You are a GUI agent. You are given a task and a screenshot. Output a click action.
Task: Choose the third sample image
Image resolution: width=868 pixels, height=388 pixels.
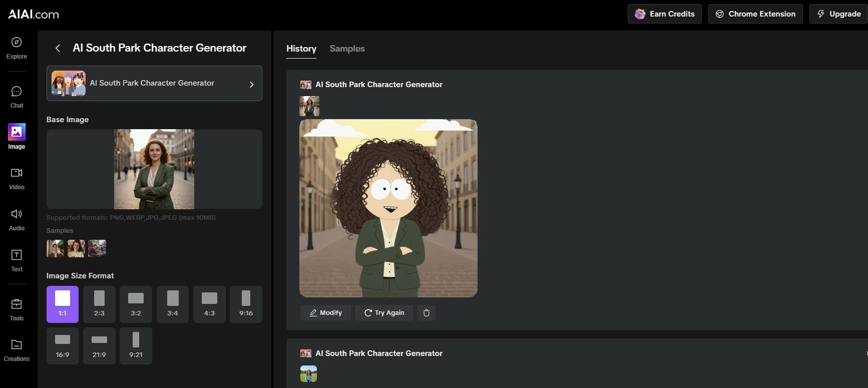97,248
